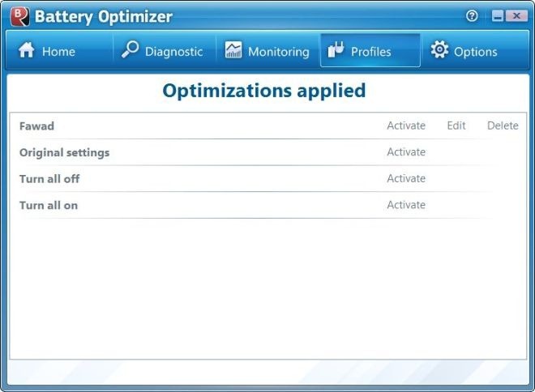This screenshot has width=535, height=392.
Task: Select the Turn all off profile name
Action: (x=49, y=179)
